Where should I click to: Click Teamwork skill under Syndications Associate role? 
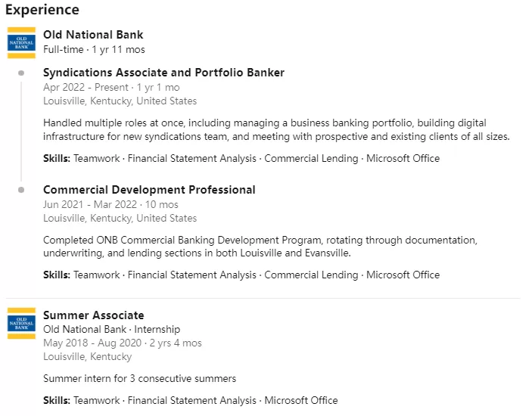[97, 158]
